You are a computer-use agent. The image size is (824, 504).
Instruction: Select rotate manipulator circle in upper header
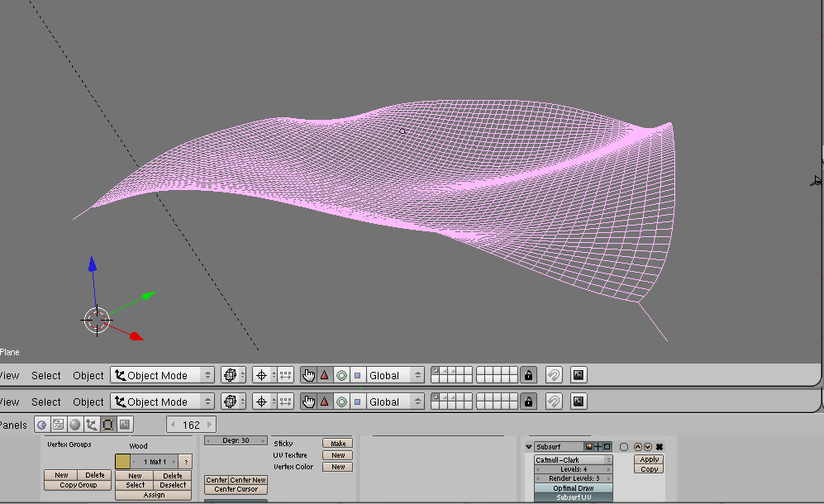click(x=341, y=375)
